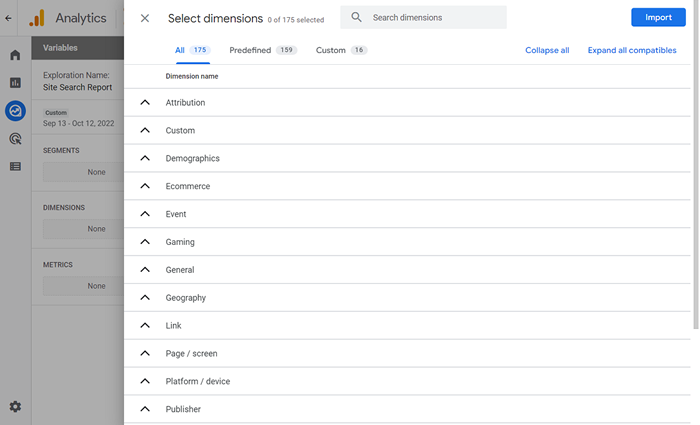Click the Dimension name column header
This screenshot has height=425, width=700.
pos(192,76)
